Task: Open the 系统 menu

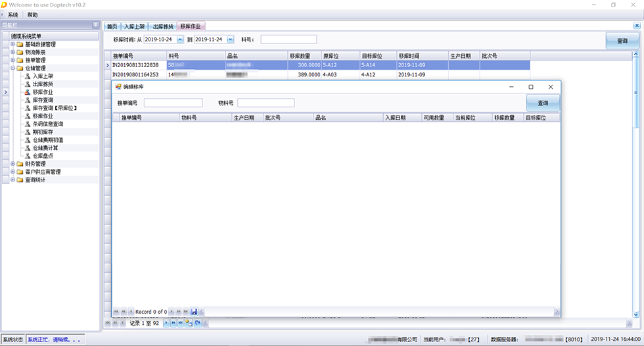Action: [13, 14]
